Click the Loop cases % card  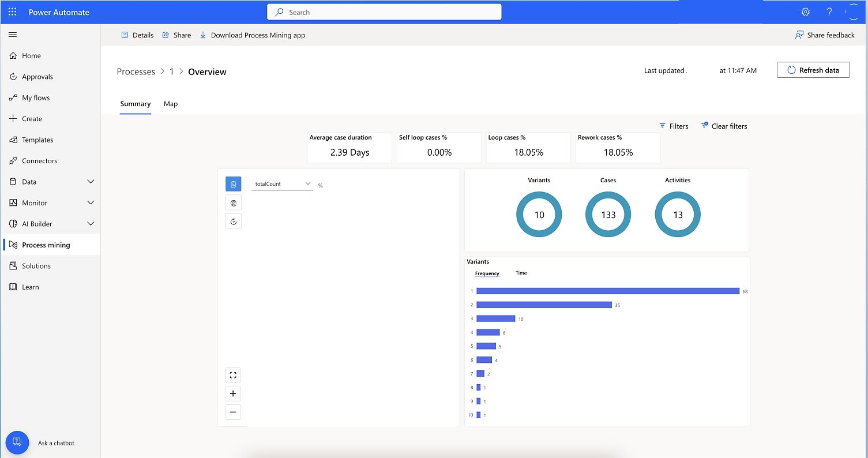(528, 148)
